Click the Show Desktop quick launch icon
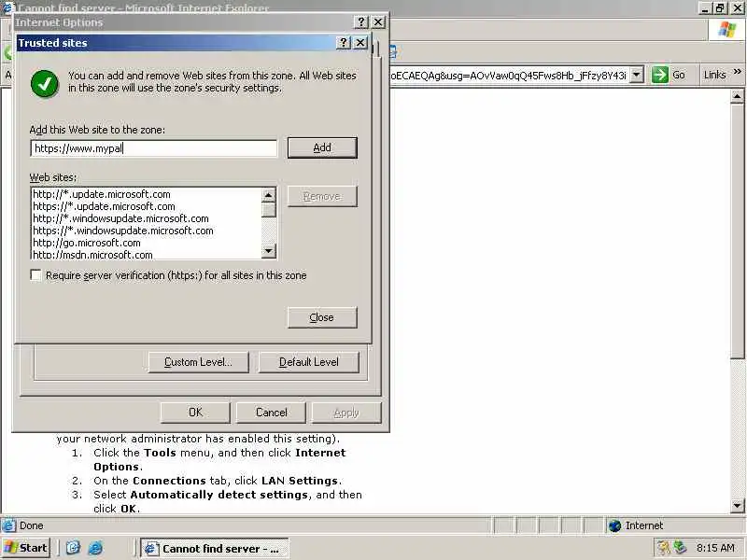The height and width of the screenshot is (560, 747). coord(73,548)
